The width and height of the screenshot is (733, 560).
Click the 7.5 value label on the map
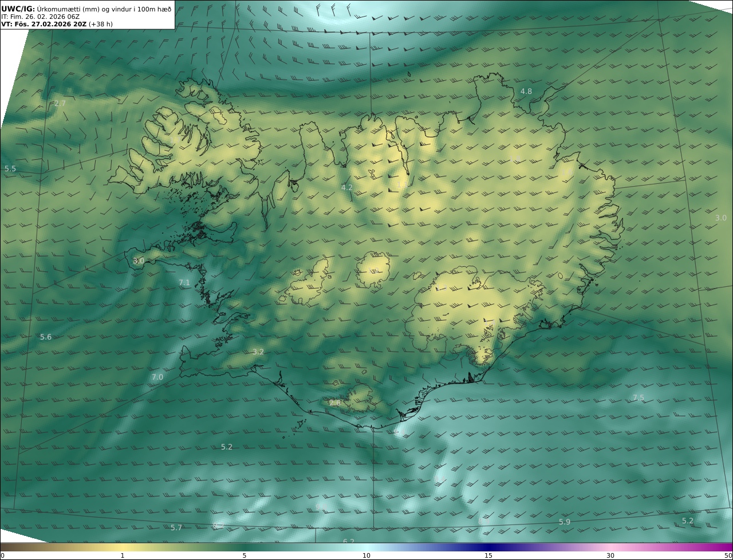point(639,398)
